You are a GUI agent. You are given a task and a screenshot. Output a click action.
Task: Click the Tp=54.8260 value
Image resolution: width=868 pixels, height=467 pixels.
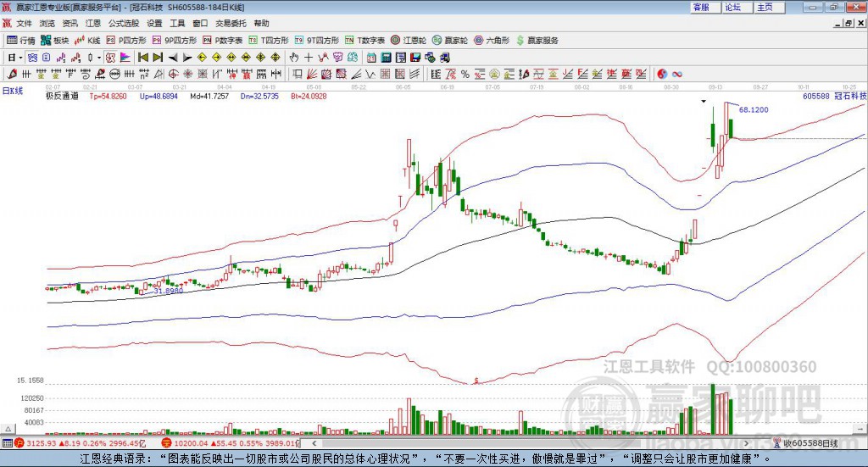point(108,97)
